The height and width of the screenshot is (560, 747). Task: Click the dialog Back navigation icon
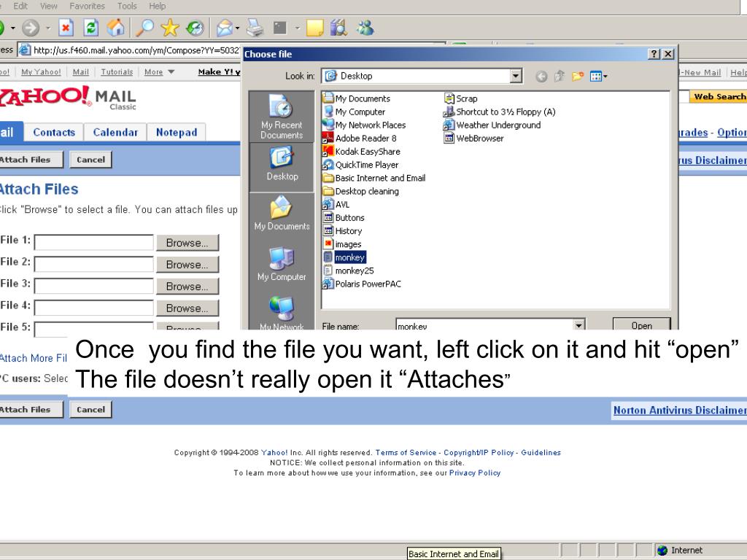541,76
